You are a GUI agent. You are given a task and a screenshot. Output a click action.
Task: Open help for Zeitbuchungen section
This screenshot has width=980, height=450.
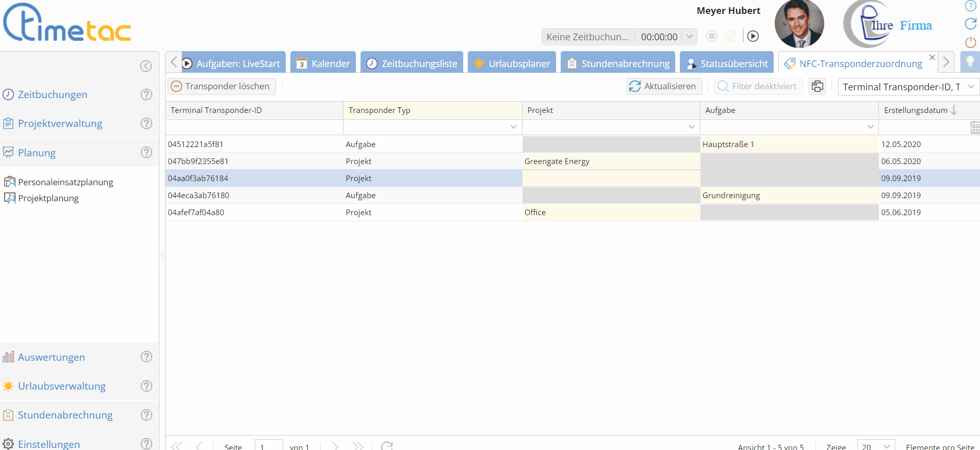pyautogui.click(x=146, y=94)
